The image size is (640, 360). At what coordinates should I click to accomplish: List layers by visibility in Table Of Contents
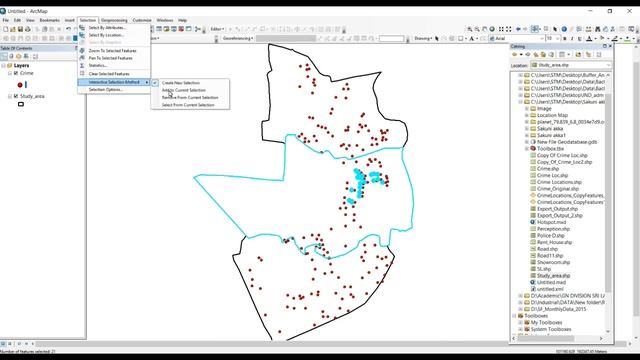[18, 56]
